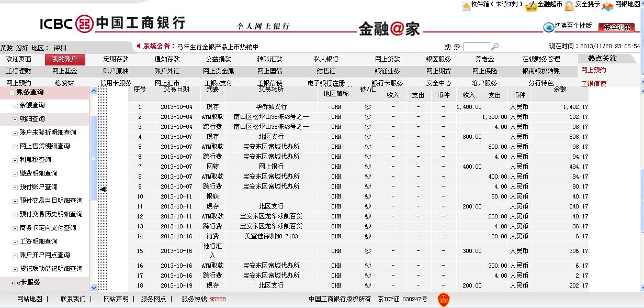Click the ICBC circular logo

[x=85, y=24]
